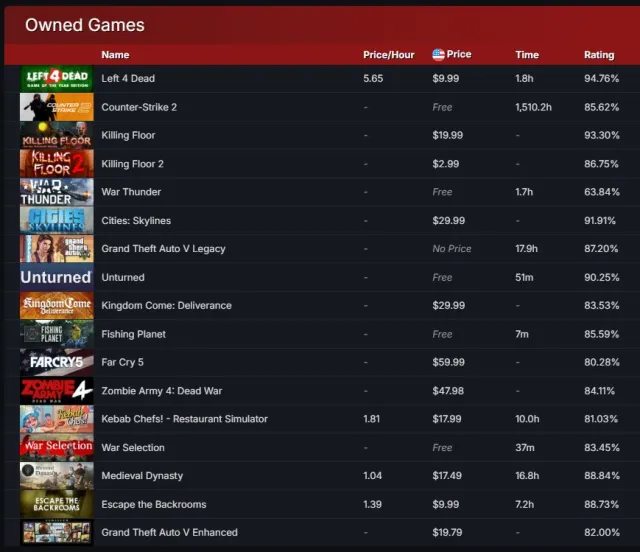
Task: Select the Escape the Backrooms name
Action: 154,504
